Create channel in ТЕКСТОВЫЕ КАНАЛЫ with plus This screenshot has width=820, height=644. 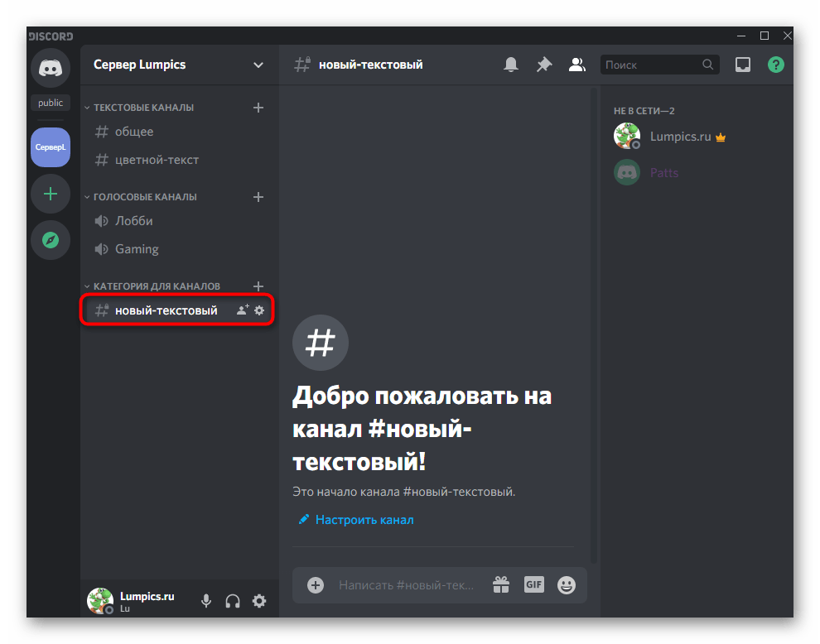coord(258,108)
